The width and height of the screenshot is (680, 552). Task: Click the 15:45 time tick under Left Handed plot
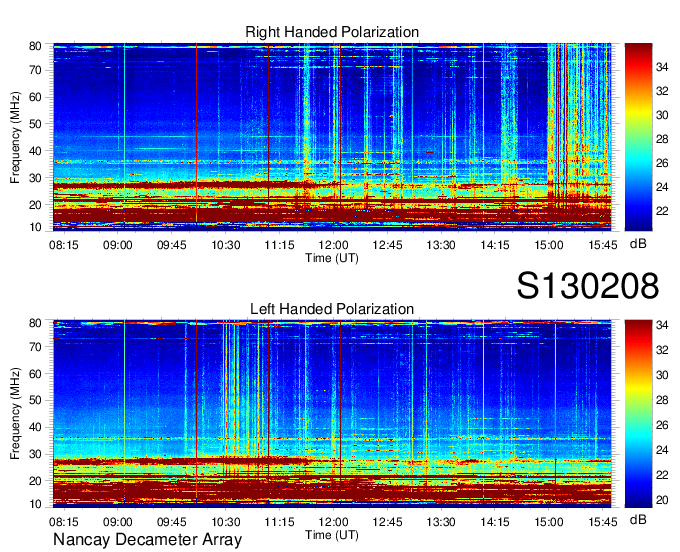[603, 522]
